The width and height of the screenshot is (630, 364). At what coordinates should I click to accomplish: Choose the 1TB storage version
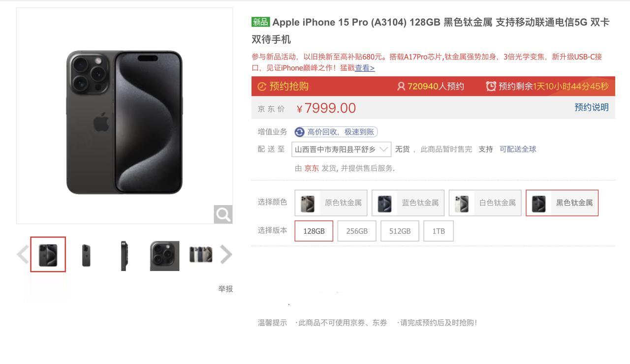[x=439, y=231]
